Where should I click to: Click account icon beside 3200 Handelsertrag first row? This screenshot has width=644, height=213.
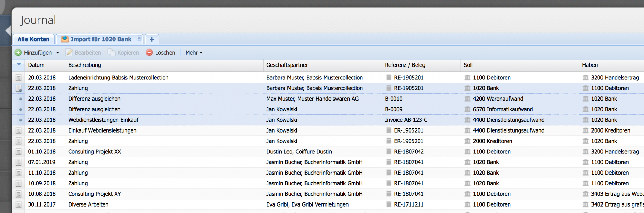[586, 78]
